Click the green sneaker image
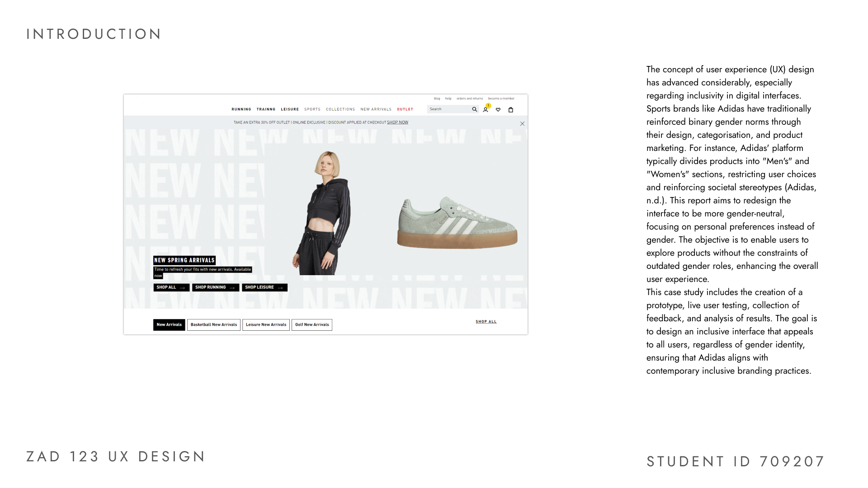 coord(457,222)
